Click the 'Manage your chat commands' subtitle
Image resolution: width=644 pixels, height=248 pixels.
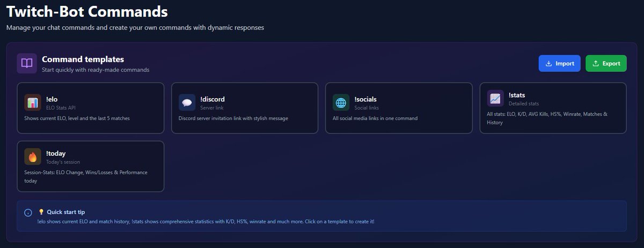coord(135,27)
